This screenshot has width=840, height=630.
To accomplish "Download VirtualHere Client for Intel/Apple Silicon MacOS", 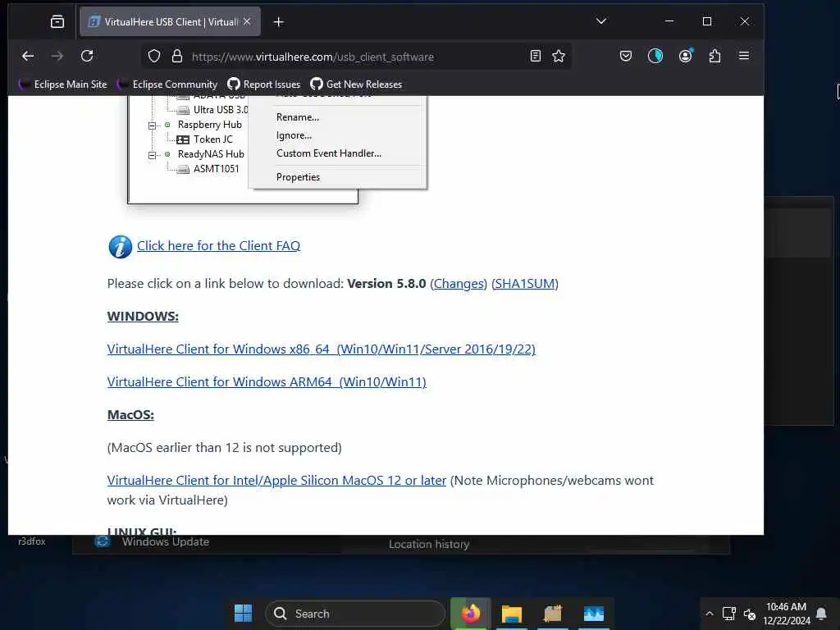I will pos(276,481).
